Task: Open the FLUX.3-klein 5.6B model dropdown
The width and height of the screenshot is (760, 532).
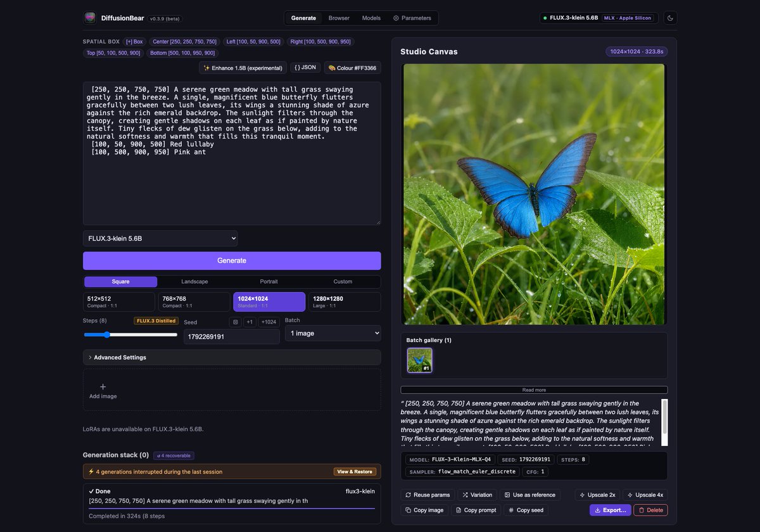Action: [x=160, y=238]
